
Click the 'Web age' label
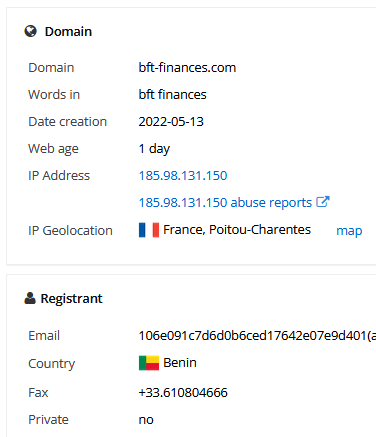[x=53, y=149]
